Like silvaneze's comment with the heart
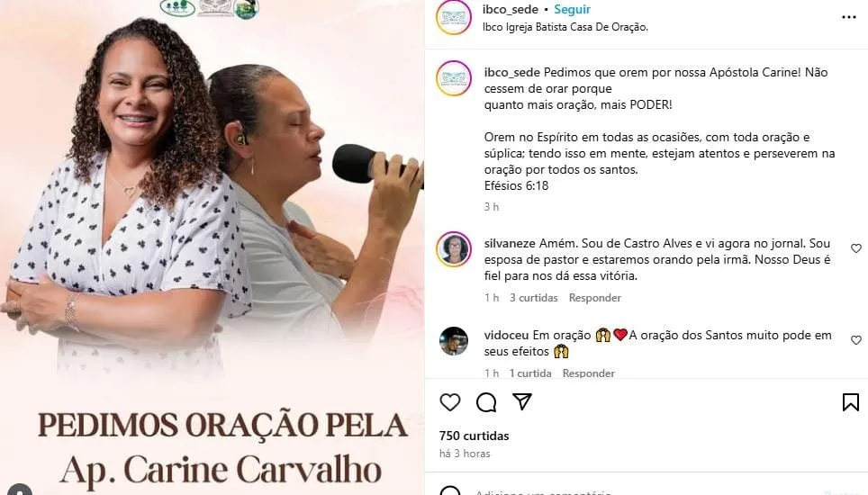The height and width of the screenshot is (495, 868). [x=855, y=248]
